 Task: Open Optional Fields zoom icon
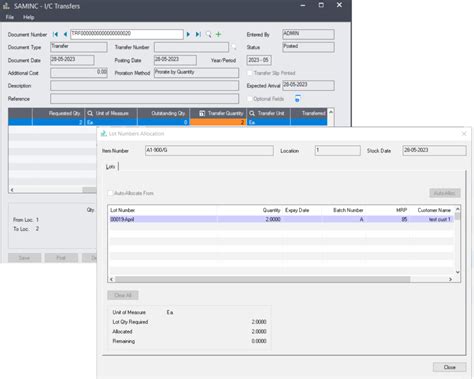coord(297,99)
